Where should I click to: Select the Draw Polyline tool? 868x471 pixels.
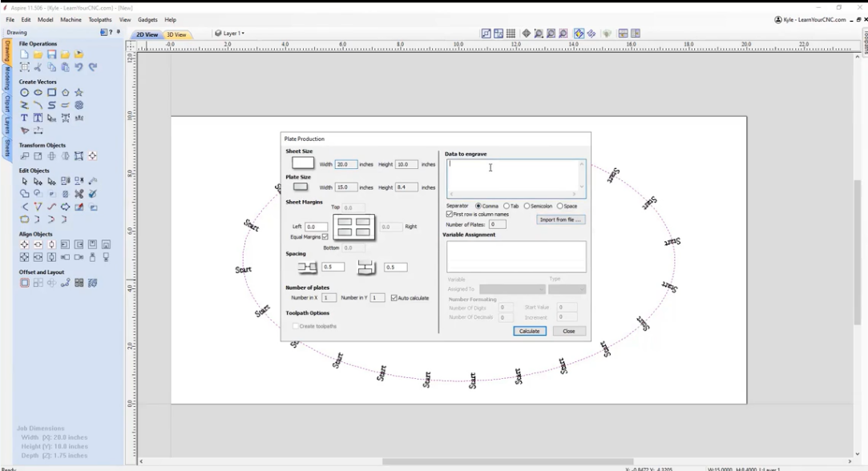[24, 105]
